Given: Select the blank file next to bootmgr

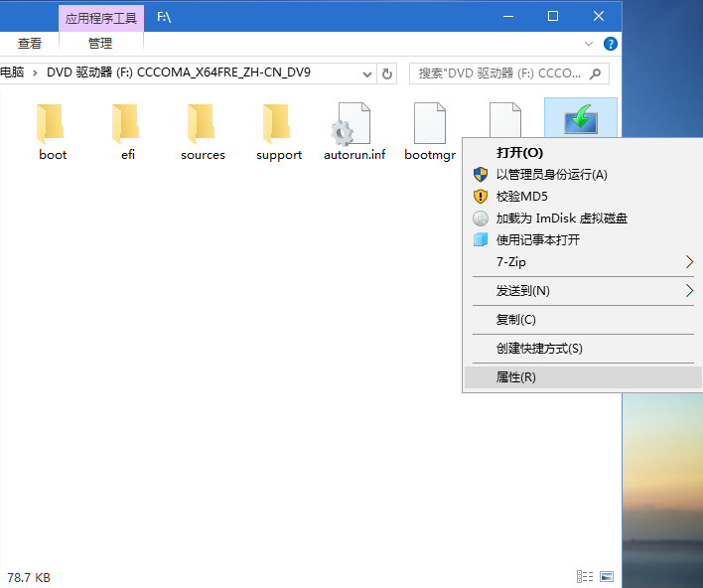Looking at the screenshot, I should click(x=504, y=120).
